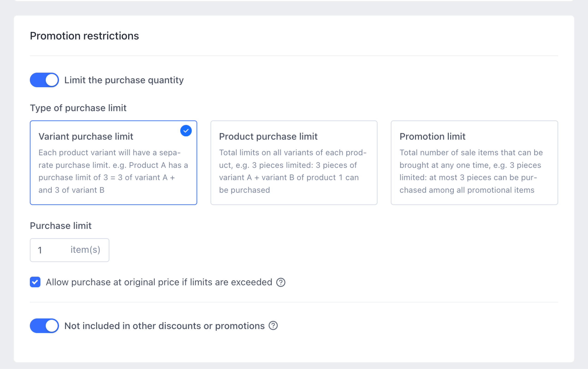
Task: Toggle the Limit the purchase quantity switch
Action: [x=44, y=80]
